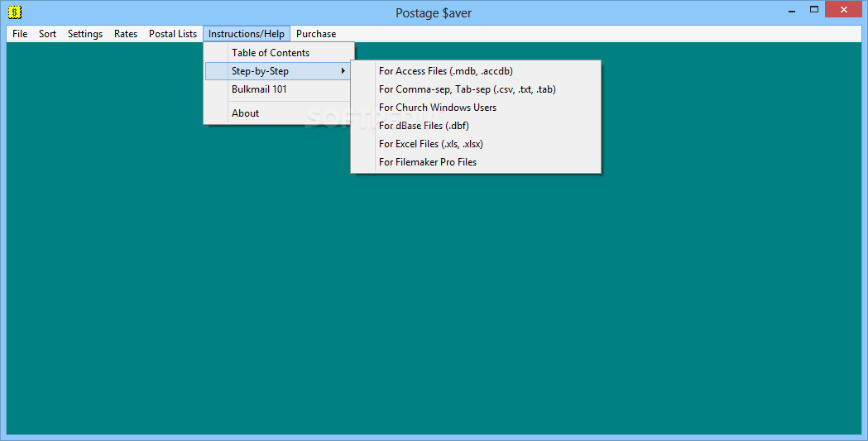Open For Excel Files (.xls, .xlsx)

pyautogui.click(x=476, y=144)
